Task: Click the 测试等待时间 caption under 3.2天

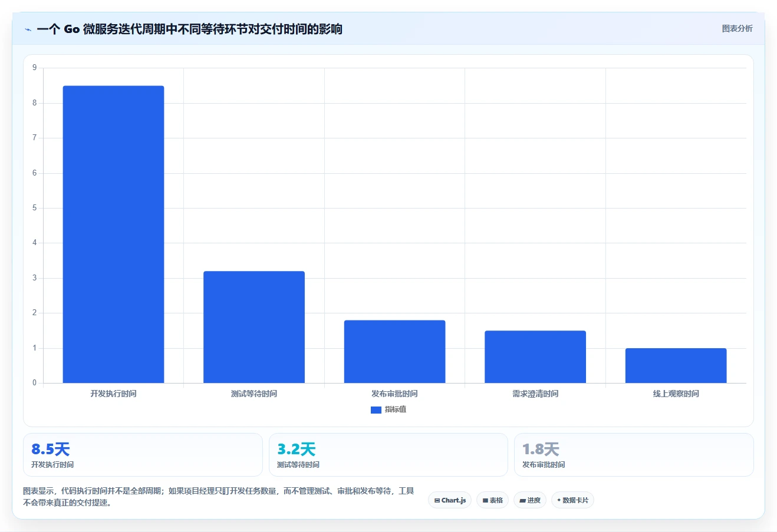Action: click(298, 465)
